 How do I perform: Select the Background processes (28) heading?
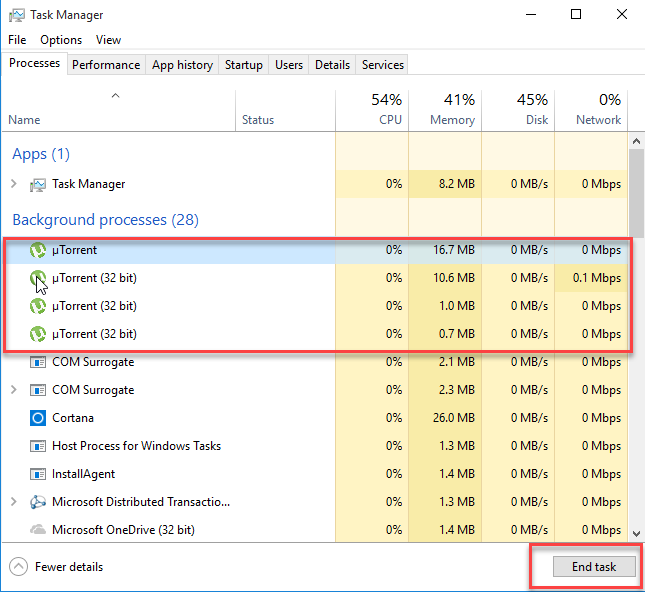click(x=105, y=220)
